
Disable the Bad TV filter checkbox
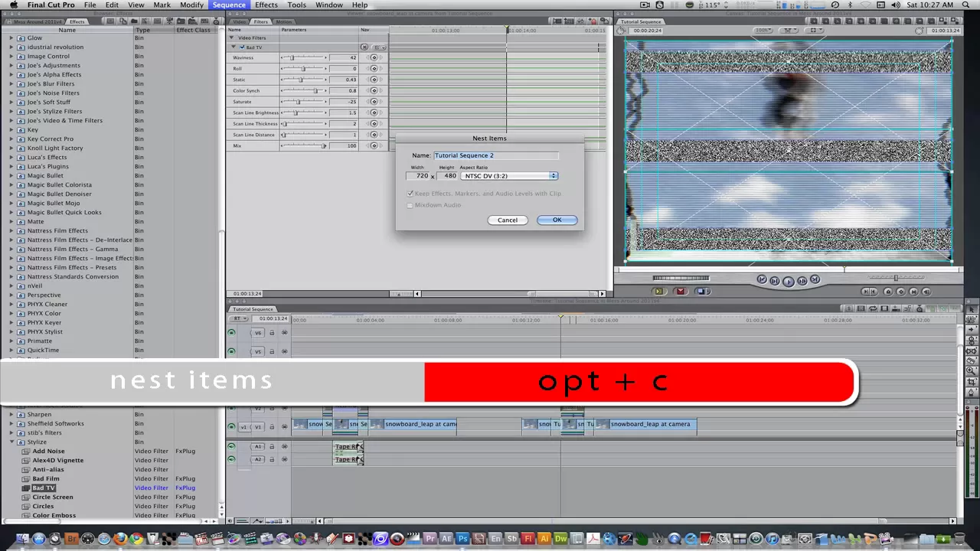242,47
